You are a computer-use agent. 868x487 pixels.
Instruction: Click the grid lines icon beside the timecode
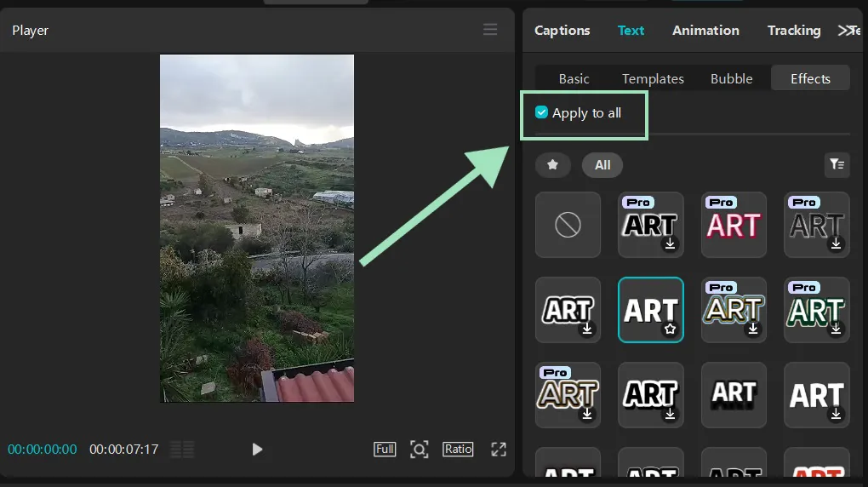[x=182, y=450]
